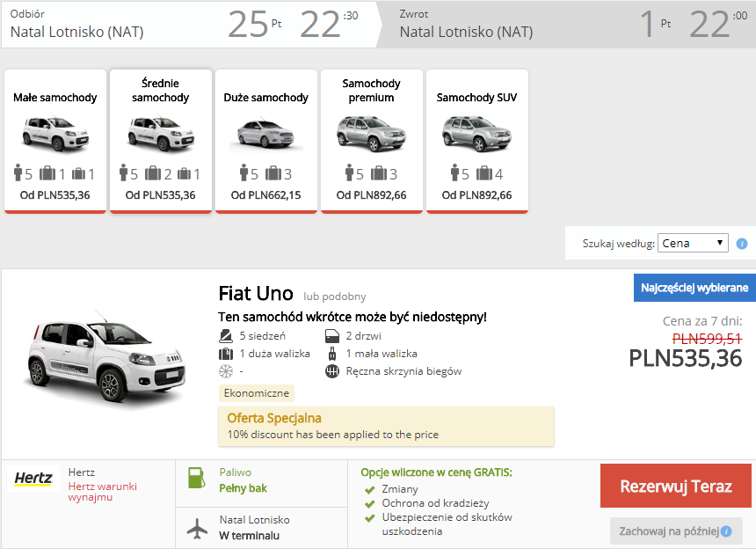This screenshot has height=549, width=756.
Task: Click the air conditioning snowflake icon
Action: [x=226, y=371]
